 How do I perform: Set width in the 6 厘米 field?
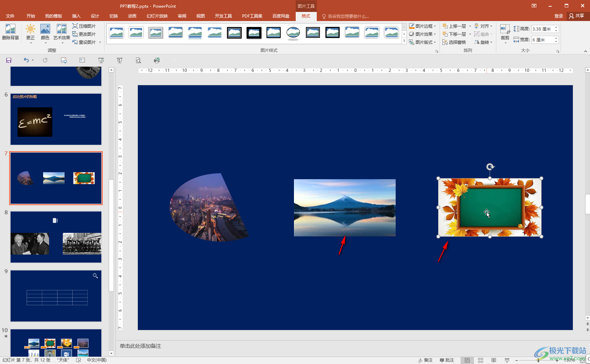[x=542, y=40]
